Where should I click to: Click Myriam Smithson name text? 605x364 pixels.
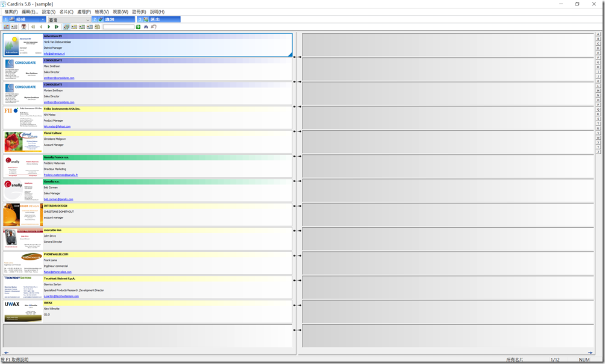tap(53, 90)
